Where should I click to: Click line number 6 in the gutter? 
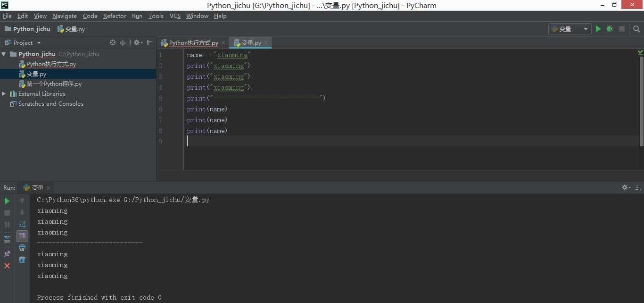point(160,109)
